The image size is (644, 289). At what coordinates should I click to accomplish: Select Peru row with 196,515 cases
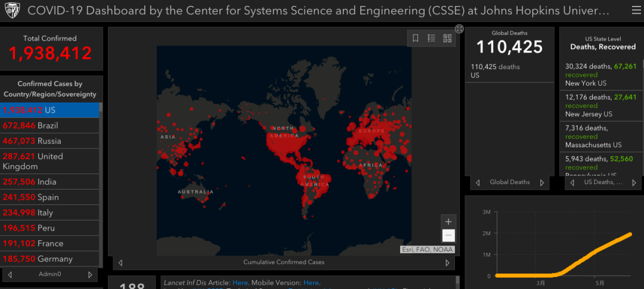[x=49, y=228]
